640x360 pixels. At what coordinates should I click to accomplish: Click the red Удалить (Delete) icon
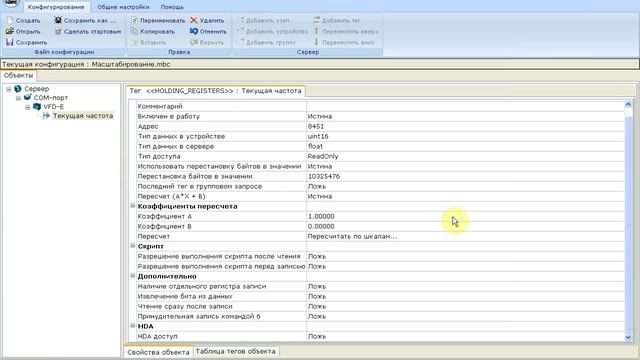[x=194, y=20]
